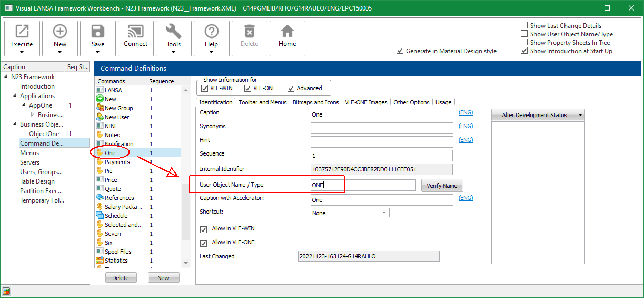Click the Verify Name button
The height and width of the screenshot is (298, 644).
coord(442,186)
